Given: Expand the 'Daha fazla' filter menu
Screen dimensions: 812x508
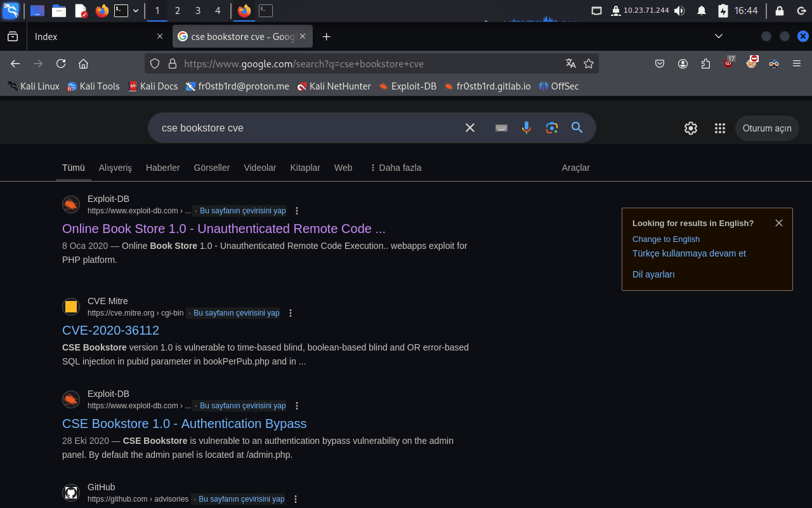Looking at the screenshot, I should pos(395,168).
